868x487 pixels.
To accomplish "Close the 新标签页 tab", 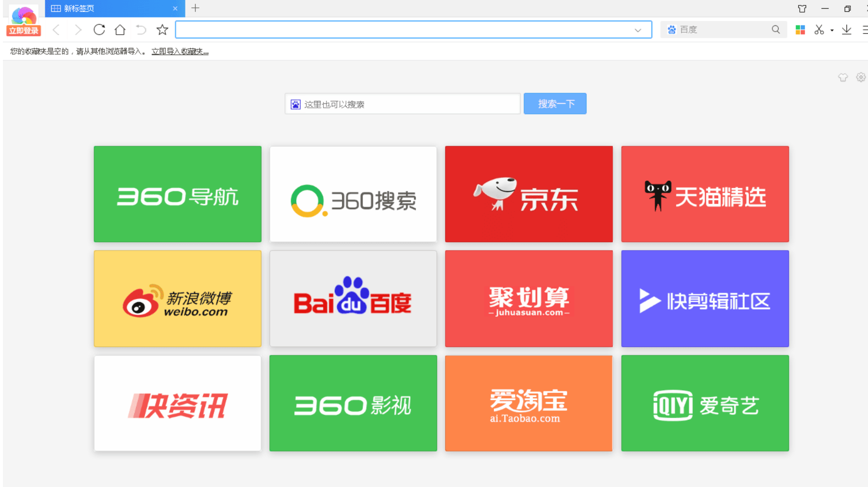I will click(x=175, y=8).
